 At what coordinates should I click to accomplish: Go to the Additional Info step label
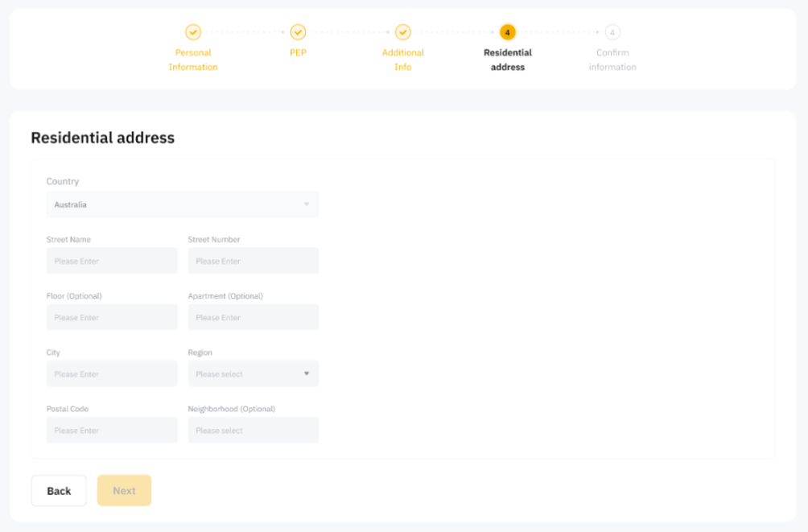coord(403,60)
